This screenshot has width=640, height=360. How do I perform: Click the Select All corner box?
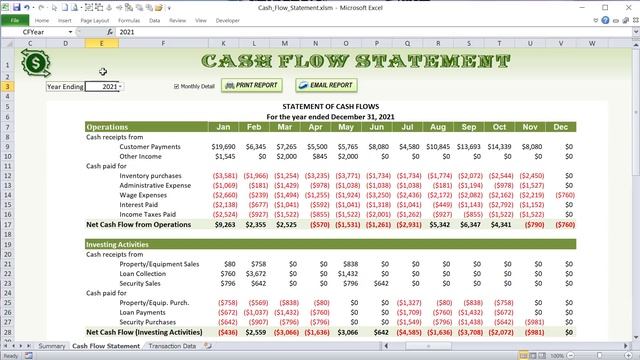[x=7, y=43]
